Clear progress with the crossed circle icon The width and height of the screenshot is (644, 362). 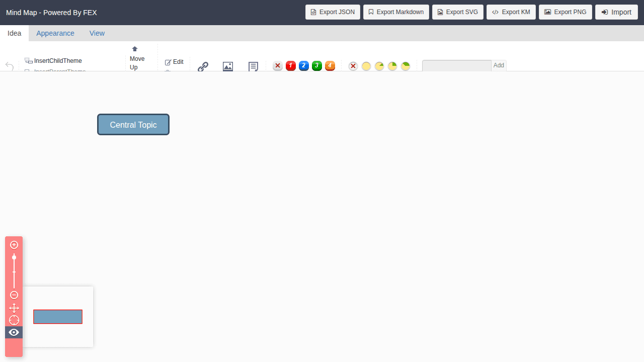pos(353,66)
